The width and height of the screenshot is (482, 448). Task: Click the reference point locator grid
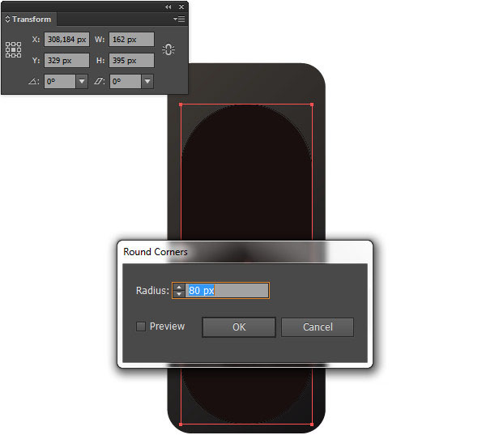click(x=14, y=49)
